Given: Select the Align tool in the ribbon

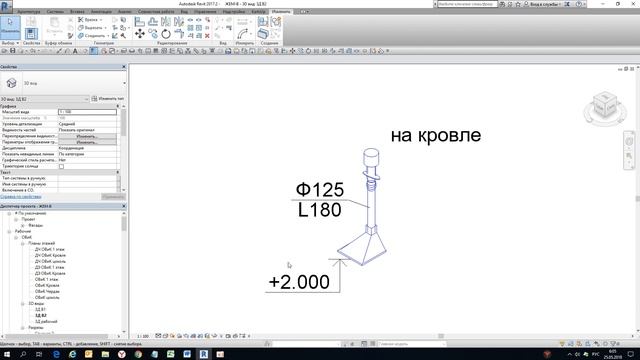Looking at the screenshot, I should (140, 21).
